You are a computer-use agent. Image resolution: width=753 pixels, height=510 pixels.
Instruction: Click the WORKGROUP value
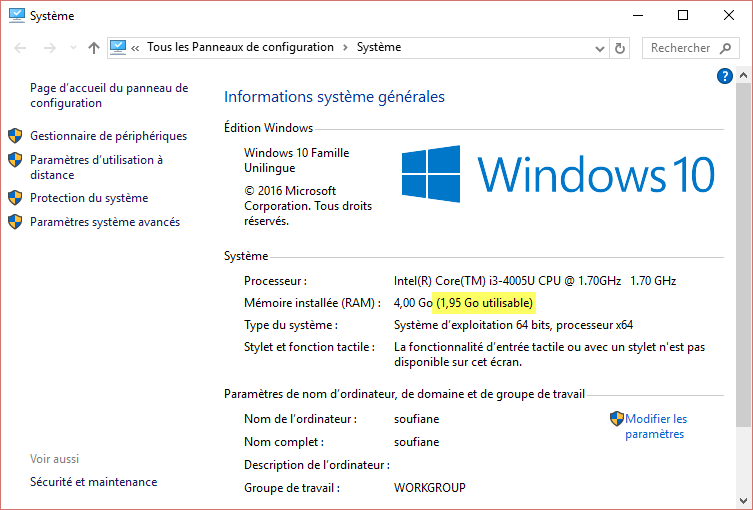430,488
